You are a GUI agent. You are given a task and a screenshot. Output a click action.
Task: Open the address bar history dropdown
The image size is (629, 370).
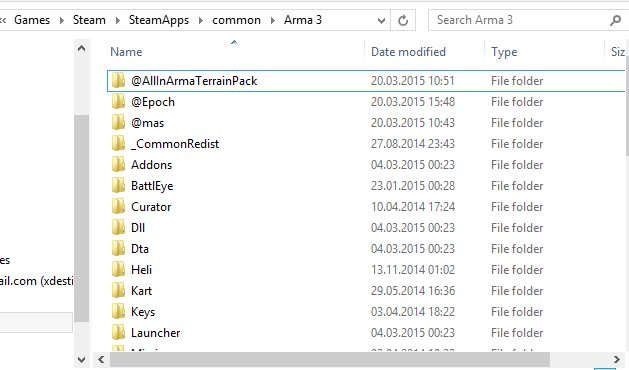381,20
